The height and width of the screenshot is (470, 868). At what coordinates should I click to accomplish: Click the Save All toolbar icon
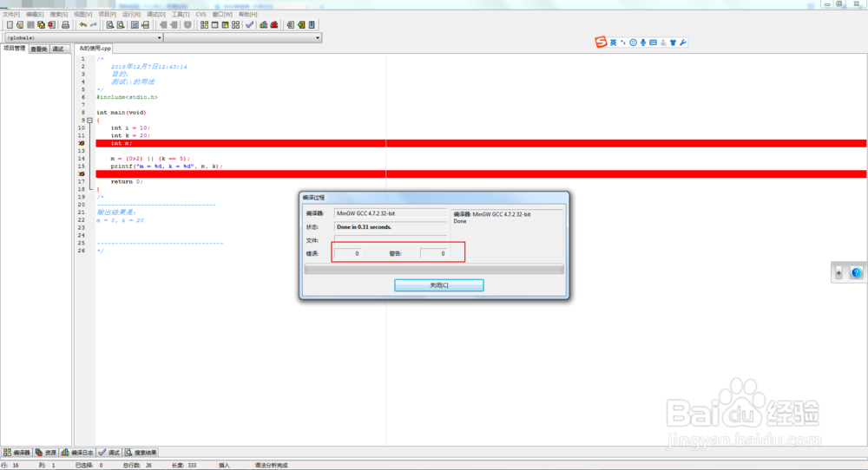(x=41, y=25)
